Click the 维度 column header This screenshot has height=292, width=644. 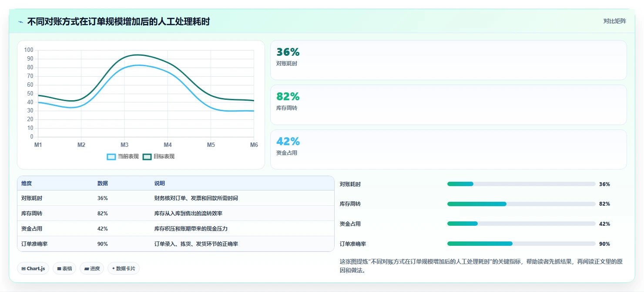pyautogui.click(x=27, y=183)
